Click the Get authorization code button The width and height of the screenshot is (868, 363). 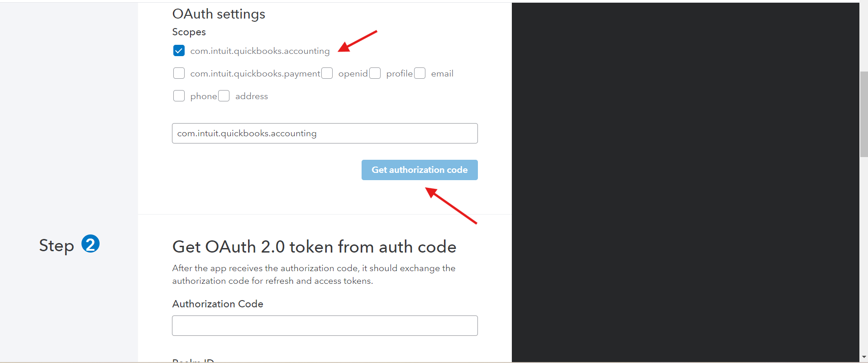click(x=420, y=170)
